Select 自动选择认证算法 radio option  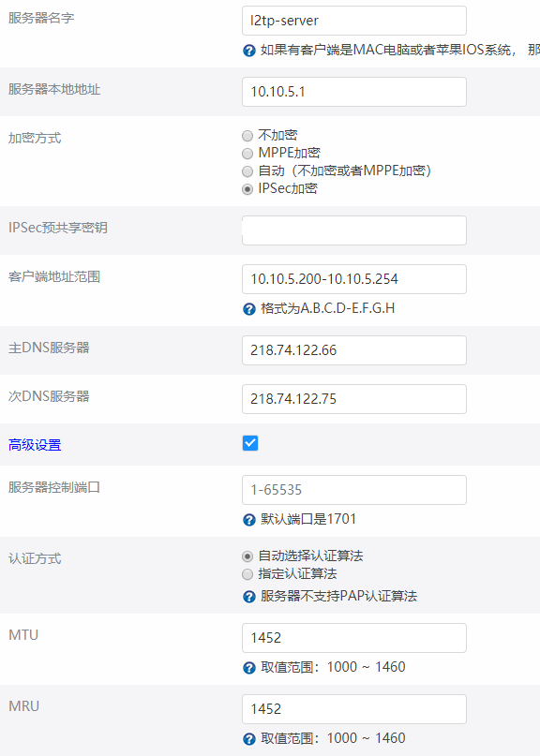pyautogui.click(x=247, y=556)
